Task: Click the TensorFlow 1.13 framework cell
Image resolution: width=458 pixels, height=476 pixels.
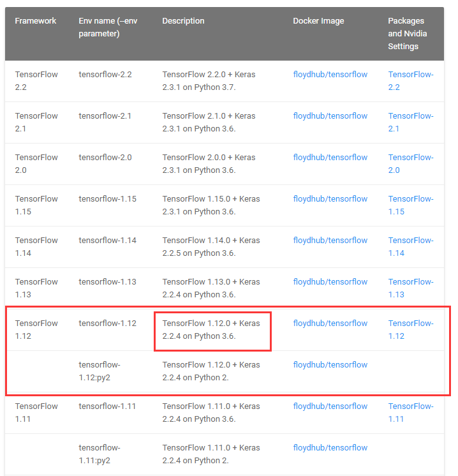Action: (x=36, y=288)
